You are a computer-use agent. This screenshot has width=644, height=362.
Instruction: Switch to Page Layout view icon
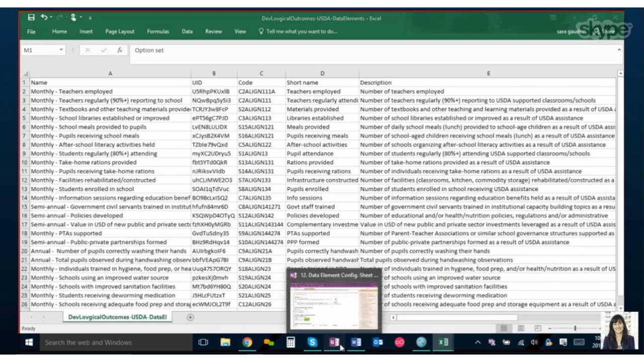[521, 328]
